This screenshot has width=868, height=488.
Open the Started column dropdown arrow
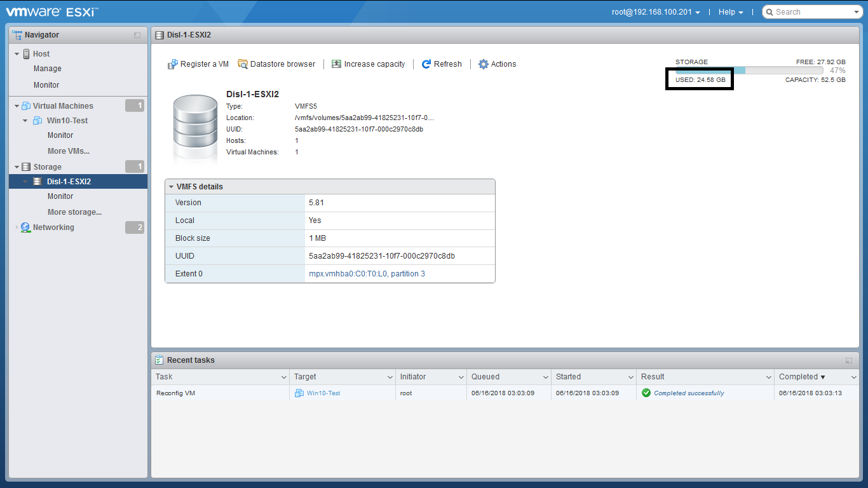coord(631,377)
